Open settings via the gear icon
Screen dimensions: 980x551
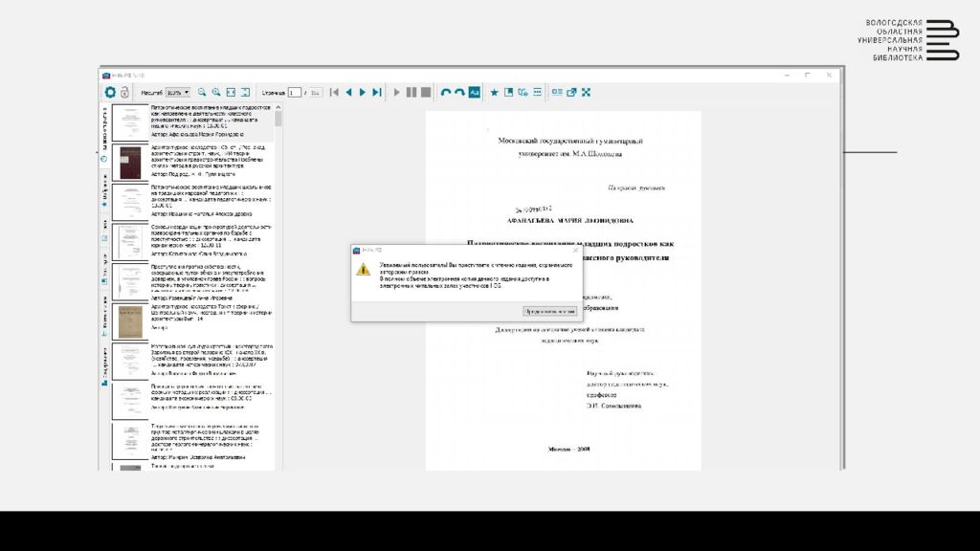coord(110,93)
